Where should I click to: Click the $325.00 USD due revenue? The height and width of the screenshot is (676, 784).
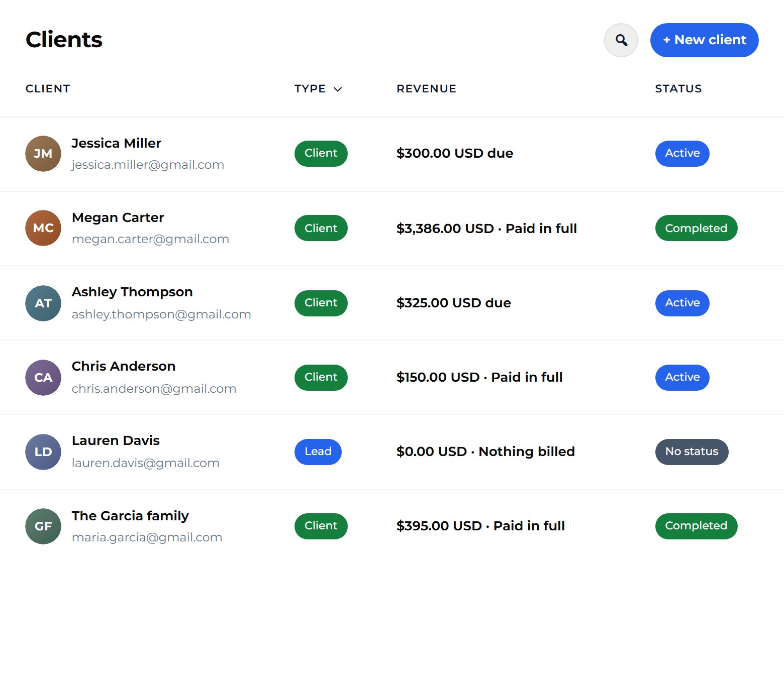coord(454,303)
